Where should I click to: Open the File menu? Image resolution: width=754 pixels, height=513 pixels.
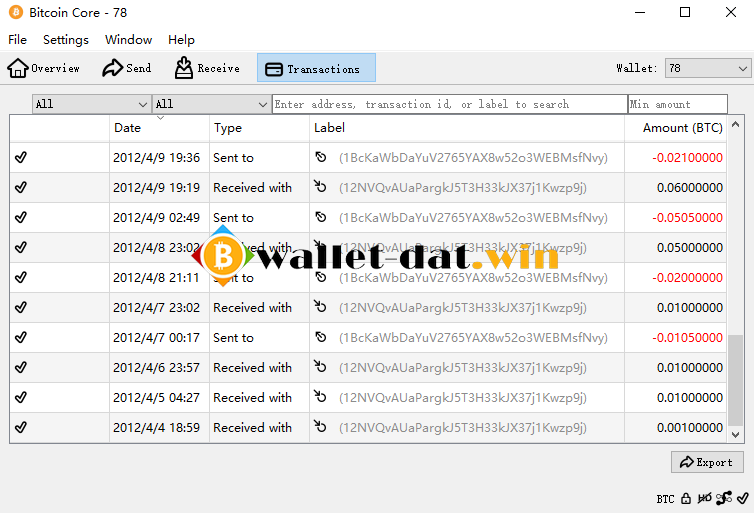point(17,39)
